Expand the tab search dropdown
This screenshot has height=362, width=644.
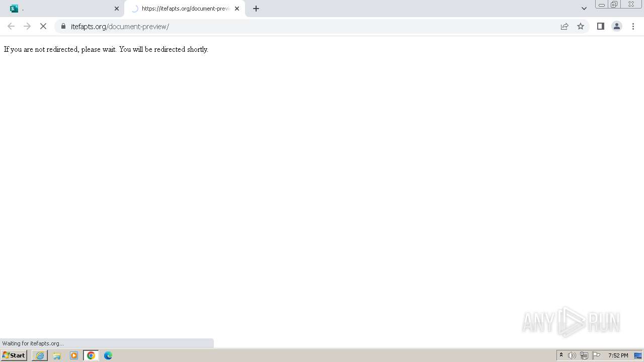[584, 9]
